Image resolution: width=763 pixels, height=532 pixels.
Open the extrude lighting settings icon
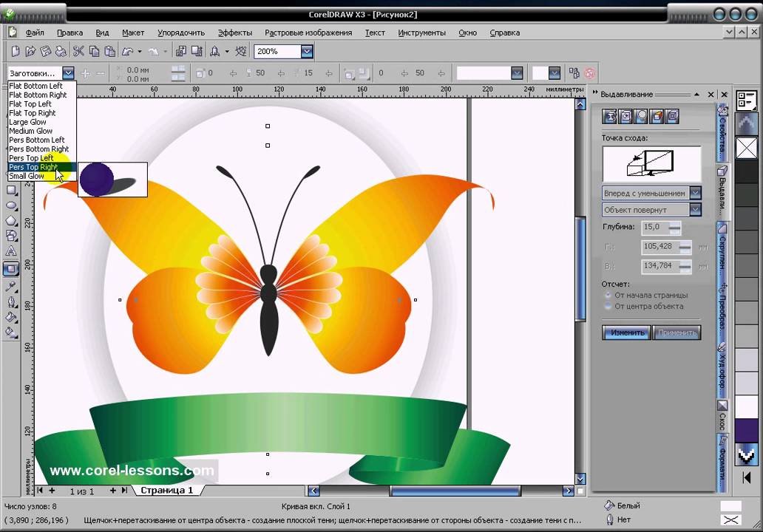point(641,116)
